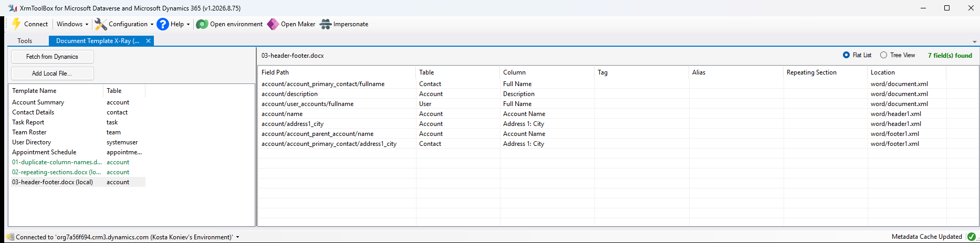This screenshot has width=980, height=243.
Task: Select the 02-repeating-sections.docx template
Action: pyautogui.click(x=57, y=172)
